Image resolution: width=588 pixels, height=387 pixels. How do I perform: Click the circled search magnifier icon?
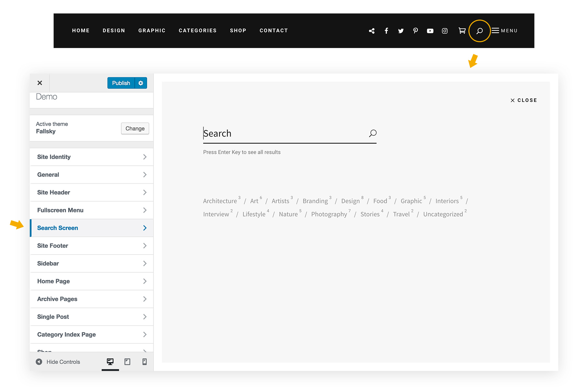(x=480, y=31)
